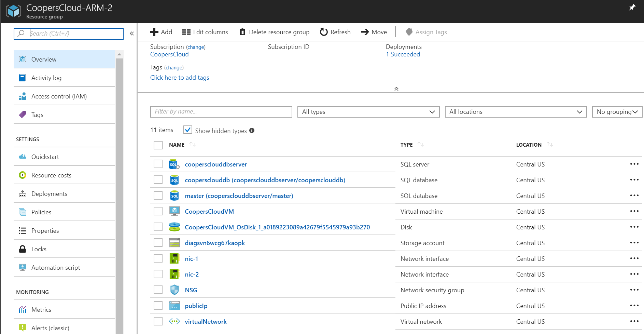Viewport: 644px width, 334px height.
Task: Toggle the Show hidden types checkbox
Action: click(188, 130)
